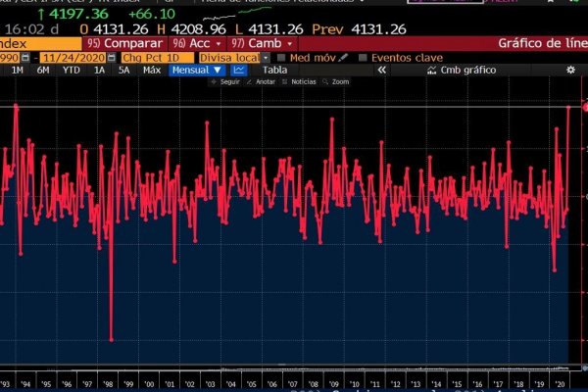Select the 5A range tab
Screen dimensions: 588x392
(124, 71)
